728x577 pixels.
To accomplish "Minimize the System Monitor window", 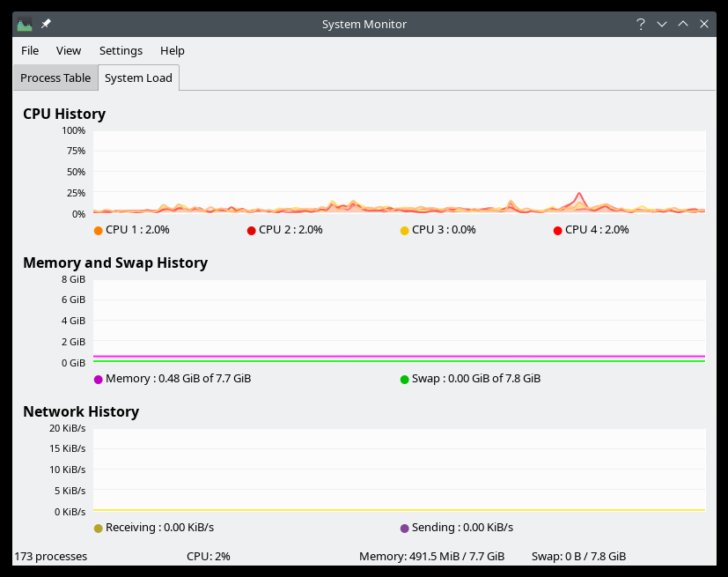I will pyautogui.click(x=662, y=24).
